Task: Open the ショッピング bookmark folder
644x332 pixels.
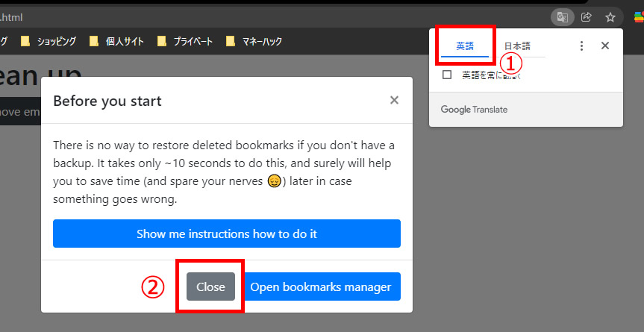Action: coord(49,41)
